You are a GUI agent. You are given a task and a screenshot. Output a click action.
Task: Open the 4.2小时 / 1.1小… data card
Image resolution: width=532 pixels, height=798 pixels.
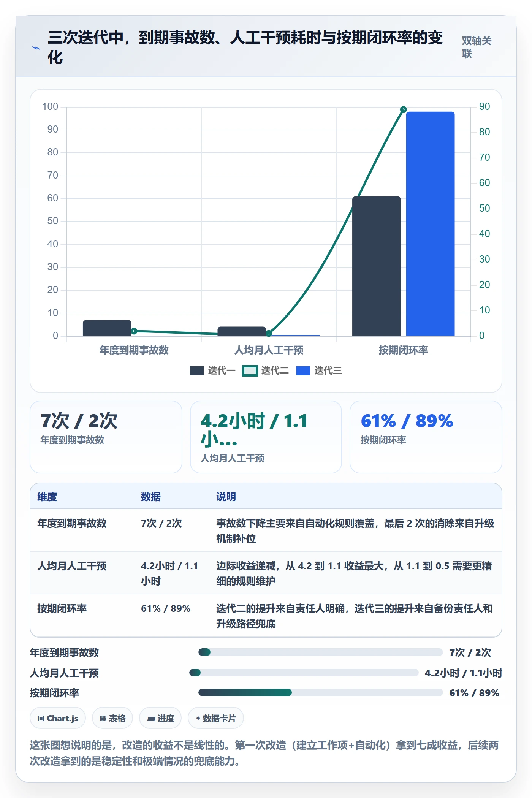(266, 437)
